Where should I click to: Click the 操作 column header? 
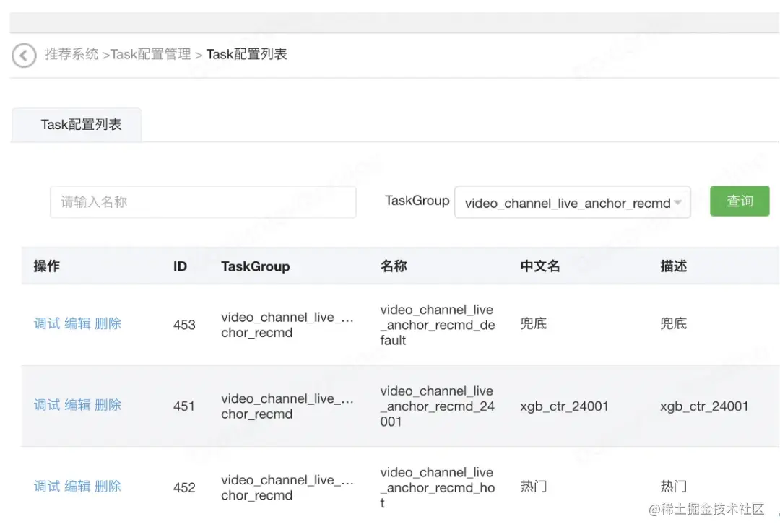coord(47,266)
